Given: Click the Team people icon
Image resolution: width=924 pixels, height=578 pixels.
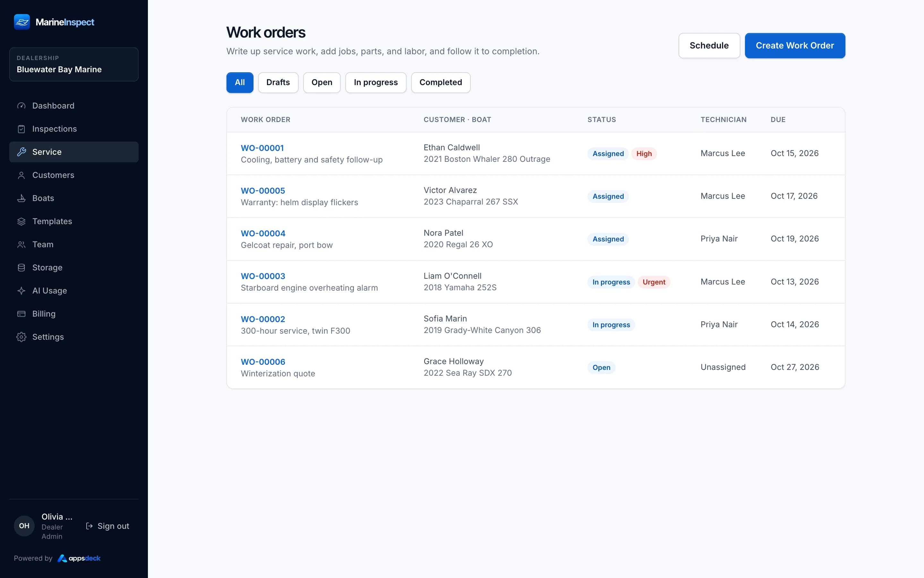Looking at the screenshot, I should [21, 245].
